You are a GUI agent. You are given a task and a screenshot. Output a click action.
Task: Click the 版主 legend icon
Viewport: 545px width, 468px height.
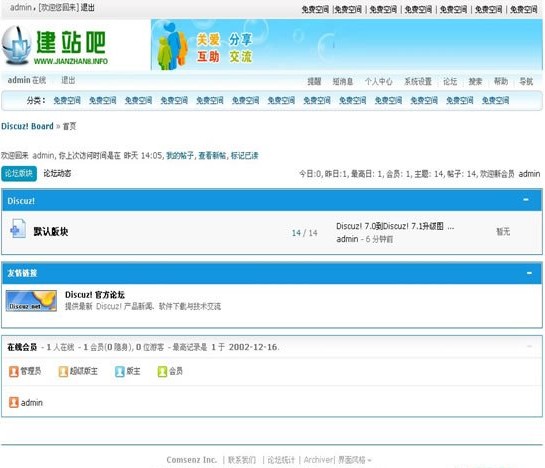click(120, 372)
